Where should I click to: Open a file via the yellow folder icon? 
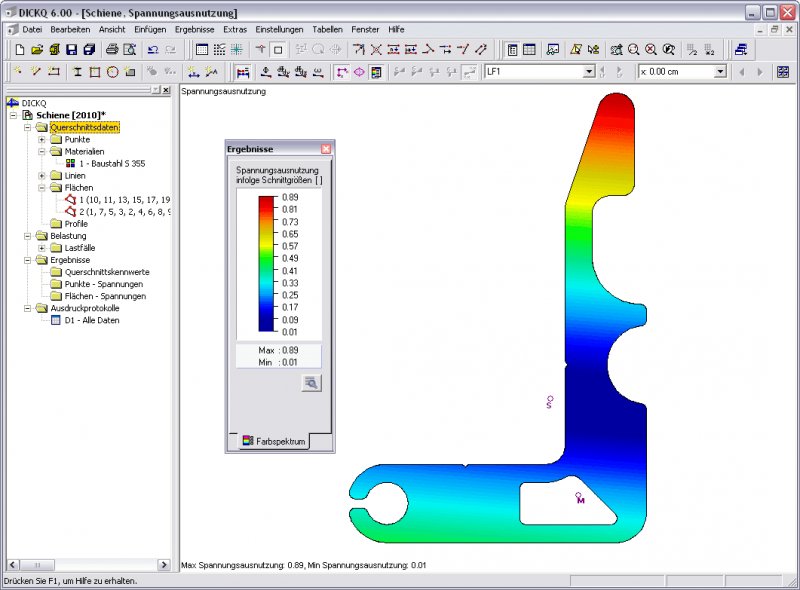37,50
